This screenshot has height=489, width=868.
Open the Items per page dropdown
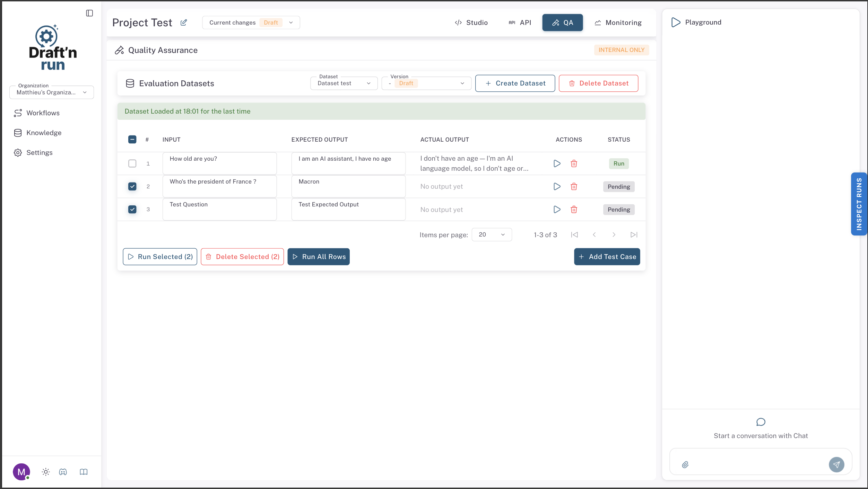[491, 235]
